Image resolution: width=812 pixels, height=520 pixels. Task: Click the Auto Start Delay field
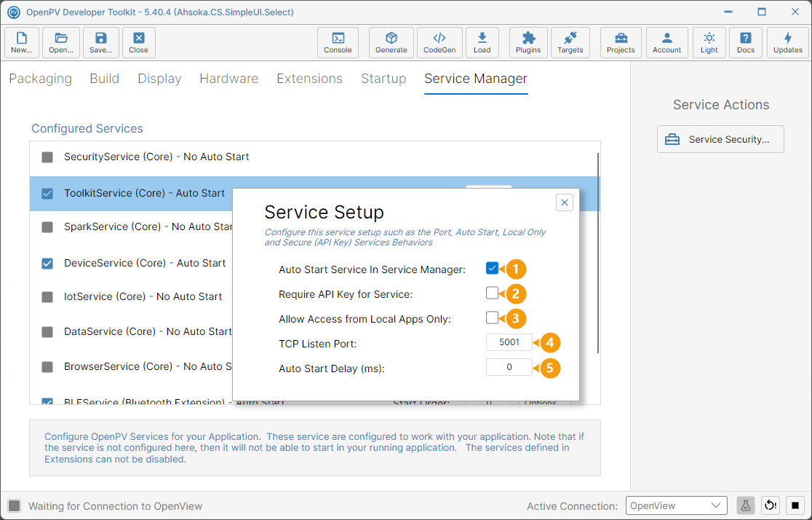(509, 367)
